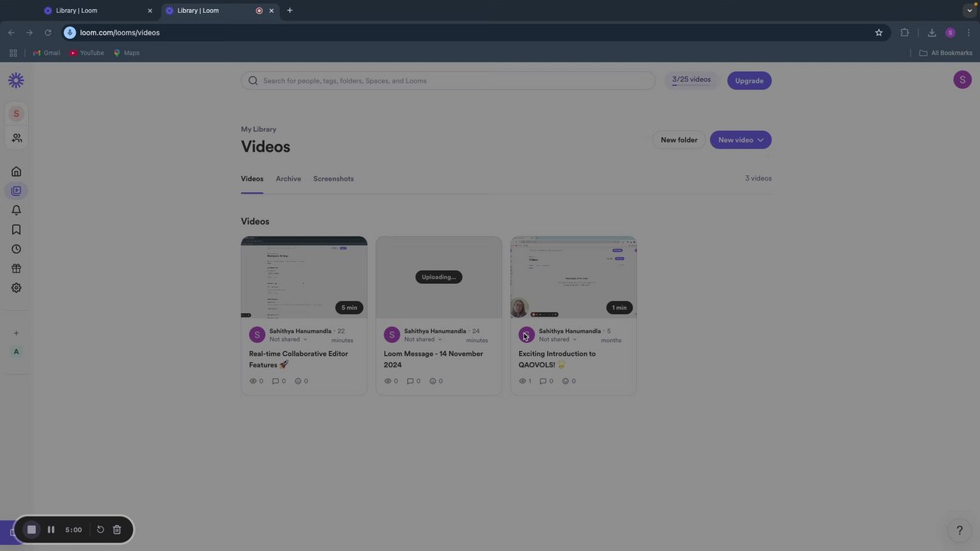Image resolution: width=980 pixels, height=551 pixels.
Task: Click the My Library breadcrumb
Action: coord(259,129)
